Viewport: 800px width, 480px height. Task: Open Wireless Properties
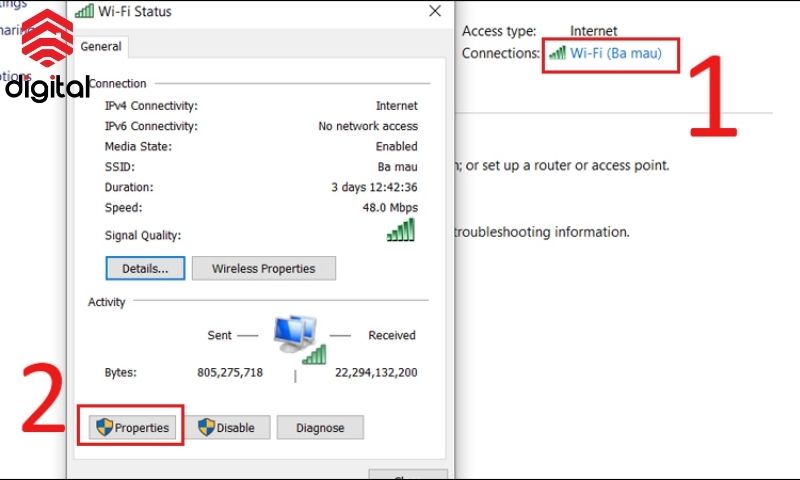click(264, 268)
